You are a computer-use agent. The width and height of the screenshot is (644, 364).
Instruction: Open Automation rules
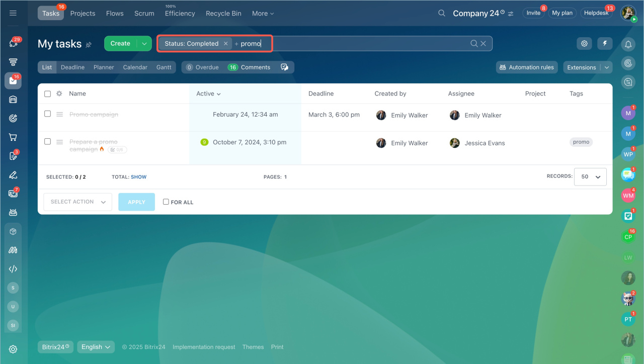[x=527, y=67]
